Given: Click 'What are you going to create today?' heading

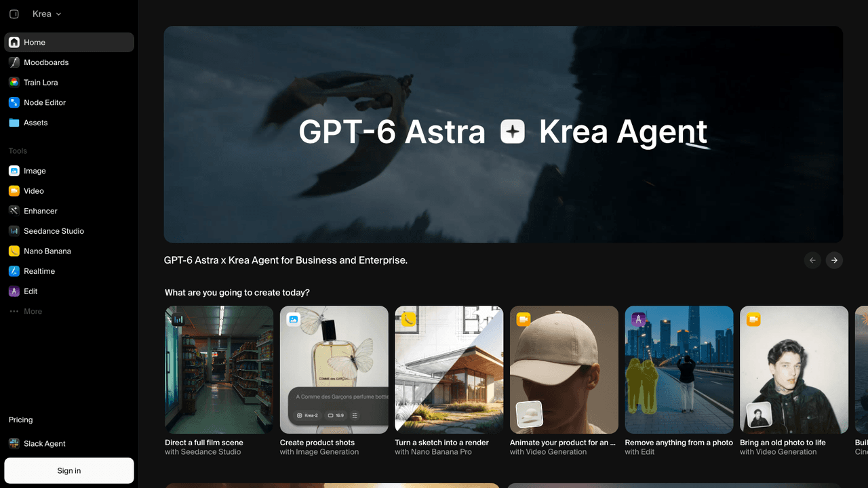Looking at the screenshot, I should point(237,293).
